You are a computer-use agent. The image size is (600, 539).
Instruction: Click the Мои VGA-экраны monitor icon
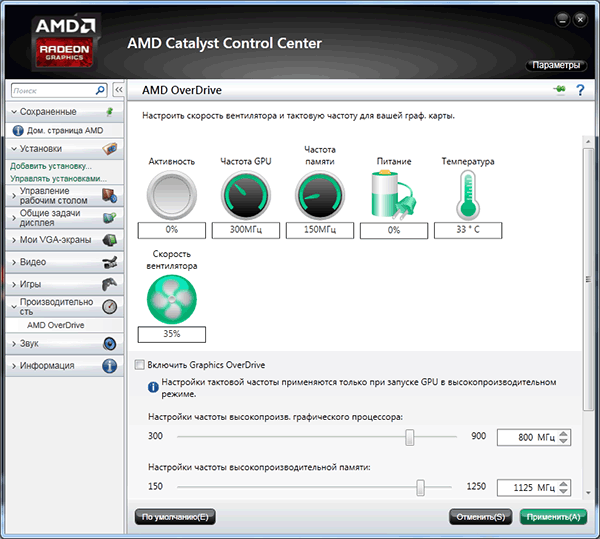pos(110,240)
